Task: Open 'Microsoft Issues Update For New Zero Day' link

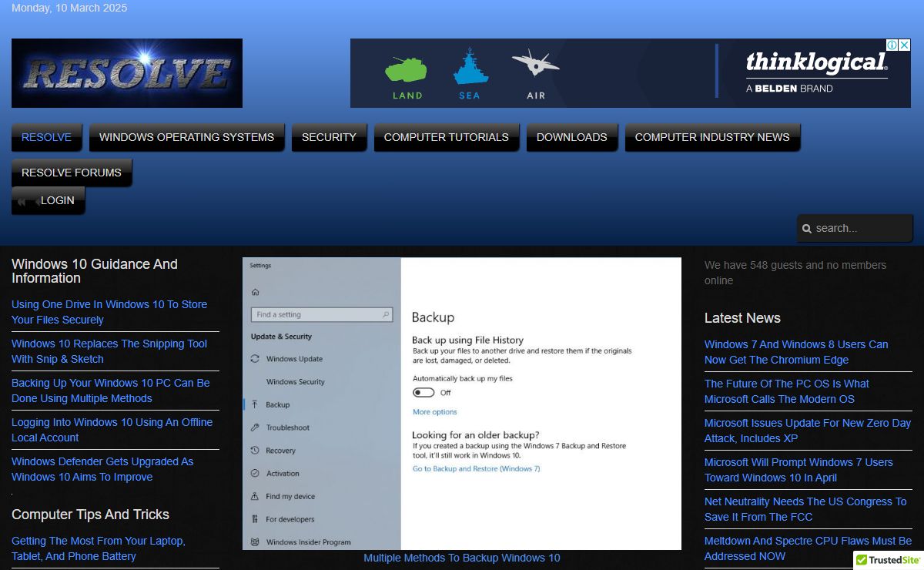Action: [808, 431]
